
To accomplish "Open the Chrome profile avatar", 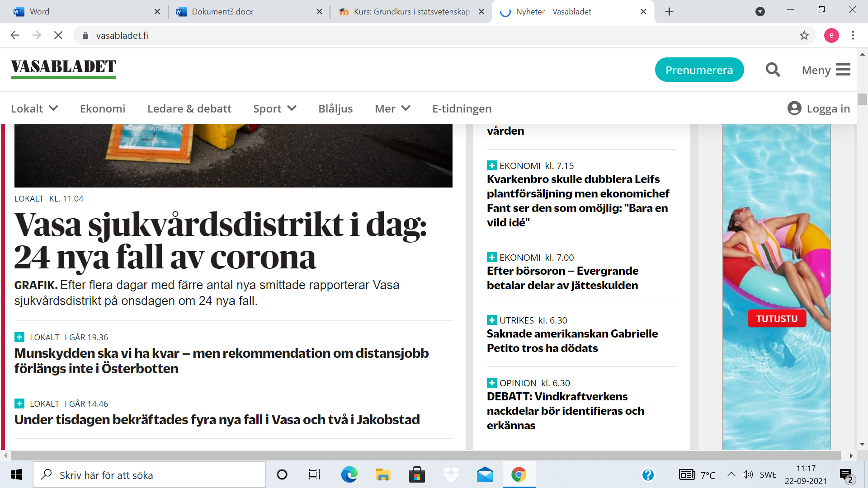I will point(831,35).
